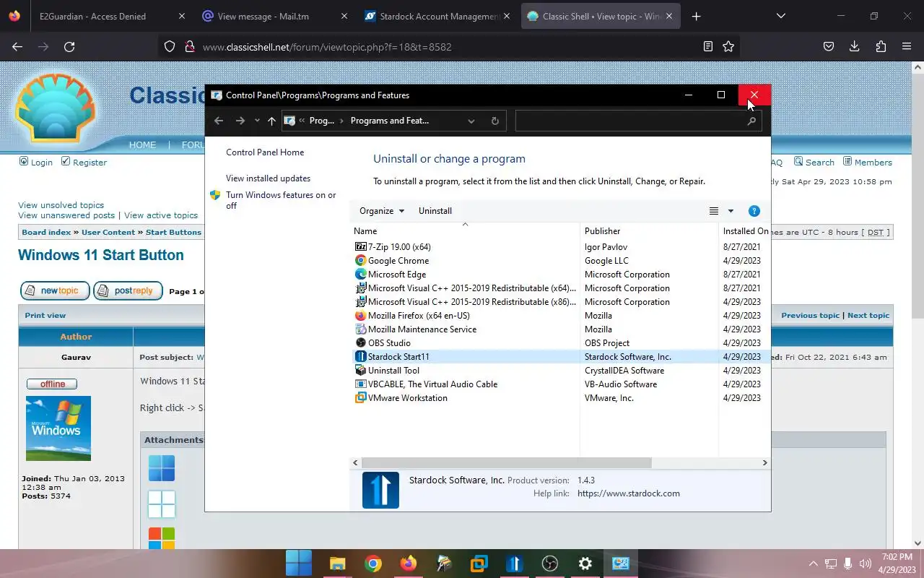This screenshot has height=578, width=924.
Task: Click the postreply forum button
Action: (x=128, y=290)
